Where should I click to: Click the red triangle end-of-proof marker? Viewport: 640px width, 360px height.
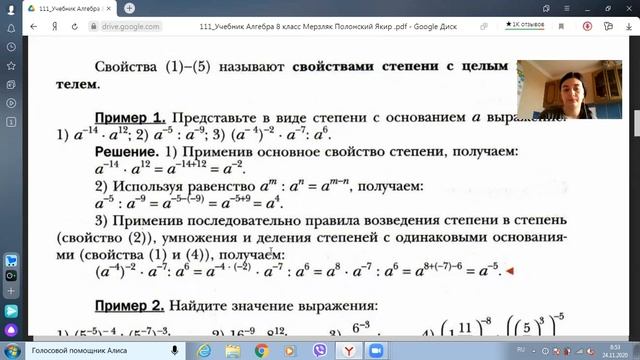(x=509, y=271)
